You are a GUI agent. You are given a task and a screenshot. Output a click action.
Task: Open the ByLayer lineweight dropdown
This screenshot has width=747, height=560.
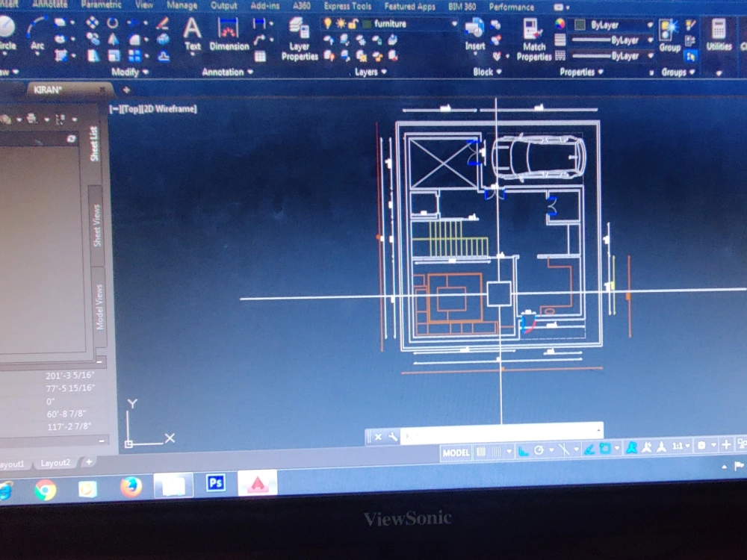[650, 40]
